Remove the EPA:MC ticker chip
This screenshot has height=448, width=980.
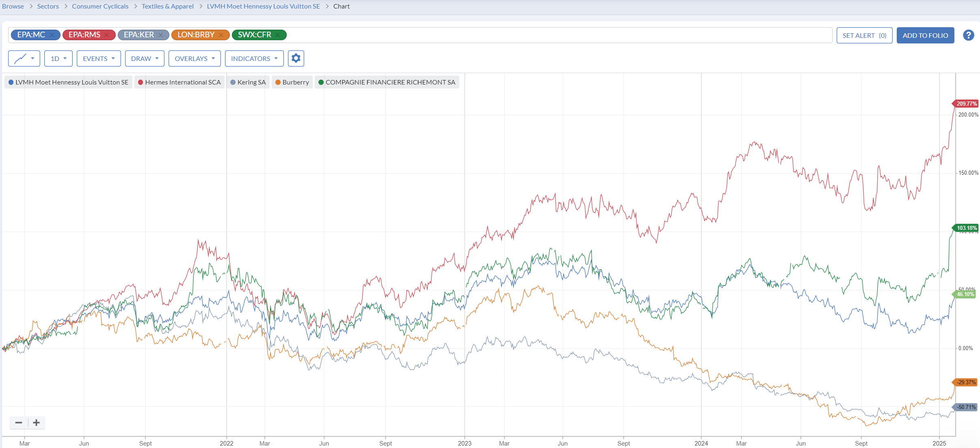click(52, 35)
